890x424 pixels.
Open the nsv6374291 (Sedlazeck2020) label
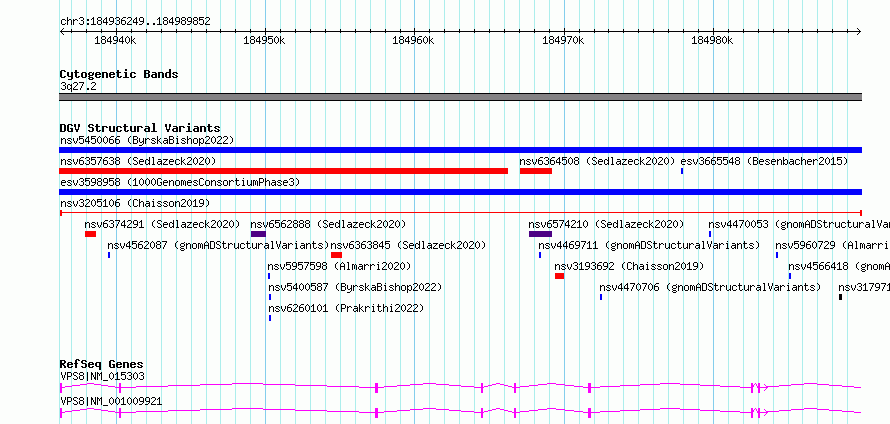(x=162, y=224)
